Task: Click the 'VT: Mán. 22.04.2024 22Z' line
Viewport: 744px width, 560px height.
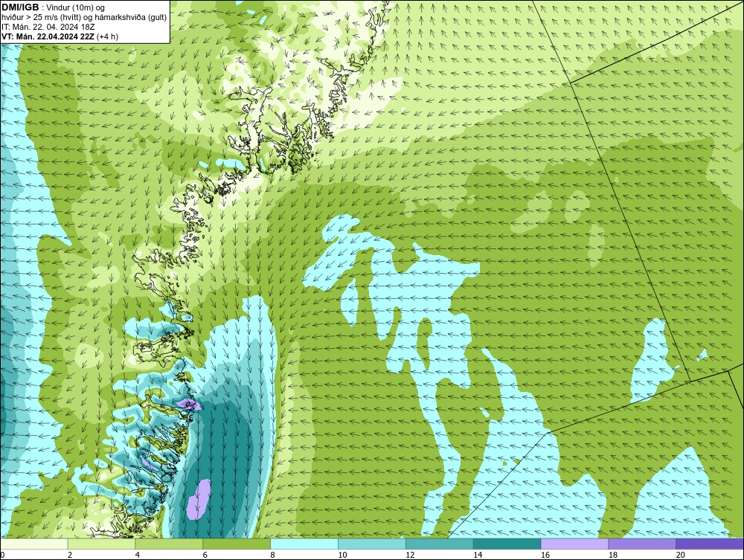Action: [48, 36]
